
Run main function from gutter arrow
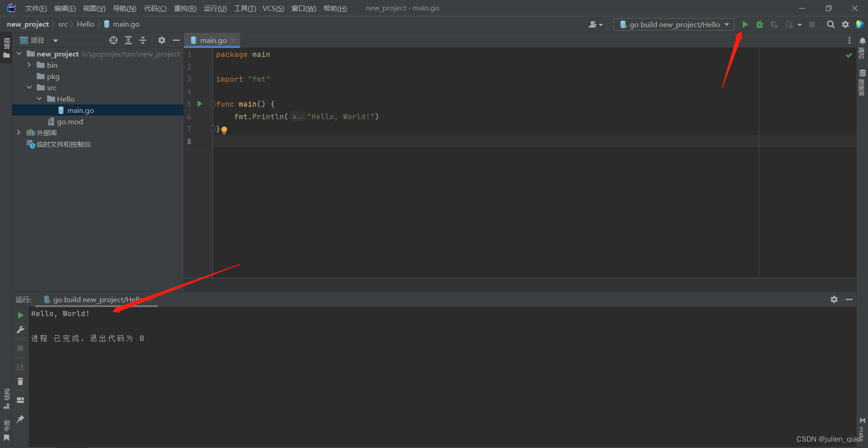point(200,104)
